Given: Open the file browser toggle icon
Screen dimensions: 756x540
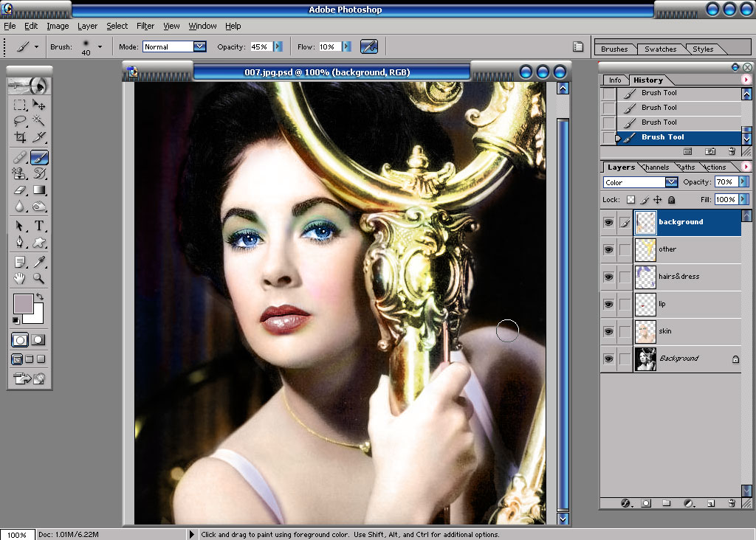Looking at the screenshot, I should coord(578,46).
